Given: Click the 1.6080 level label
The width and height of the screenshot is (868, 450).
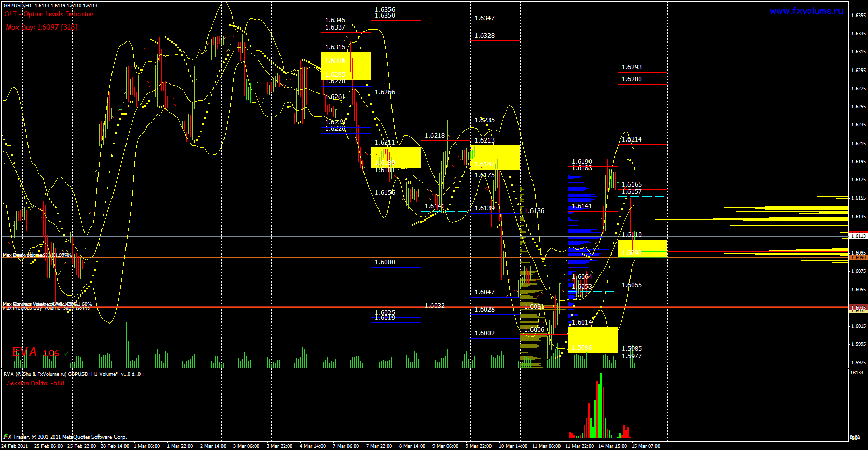Looking at the screenshot, I should pos(385,262).
